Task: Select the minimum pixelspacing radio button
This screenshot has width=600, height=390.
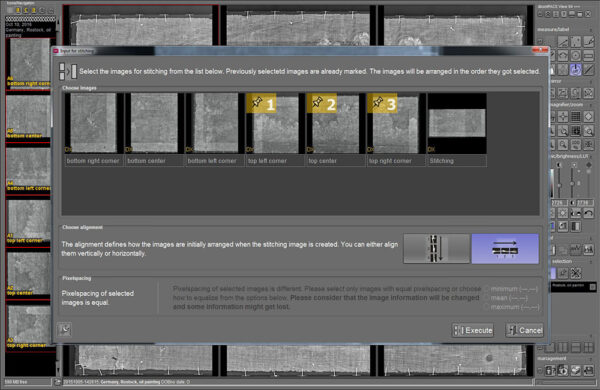Action: tap(487, 289)
